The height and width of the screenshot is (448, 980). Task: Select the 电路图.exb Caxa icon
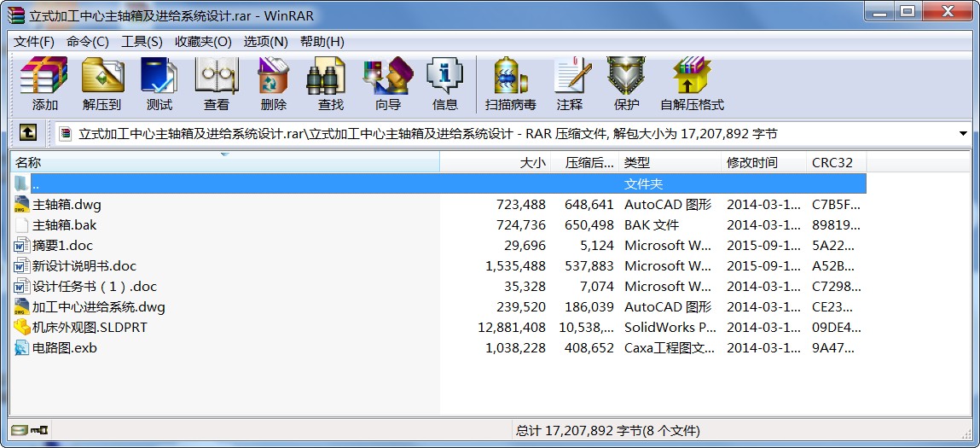pos(22,348)
